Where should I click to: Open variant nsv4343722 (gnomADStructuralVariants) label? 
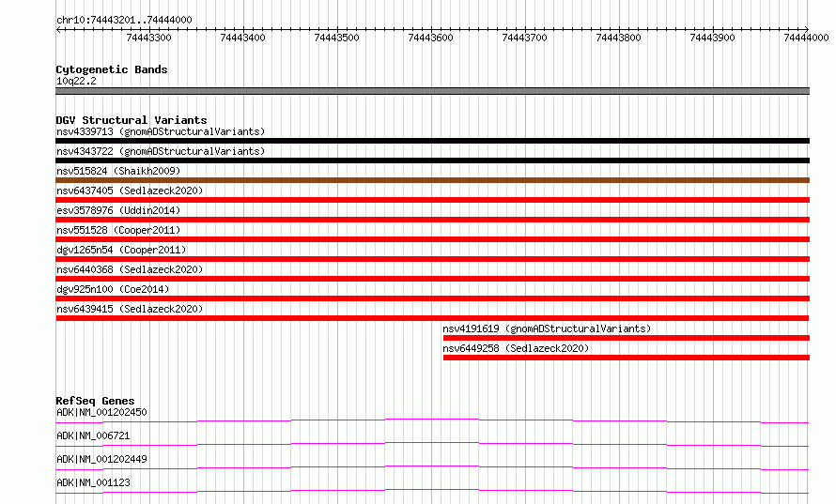point(161,151)
